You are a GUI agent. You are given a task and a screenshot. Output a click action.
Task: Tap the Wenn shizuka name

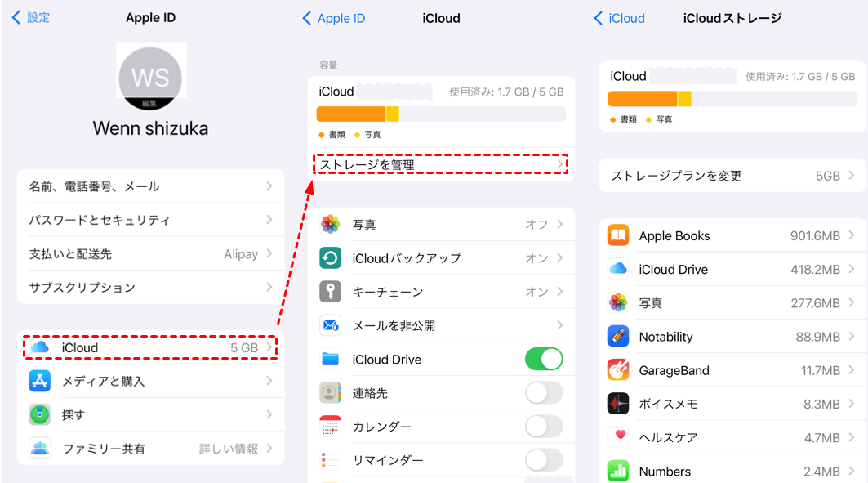pyautogui.click(x=150, y=128)
